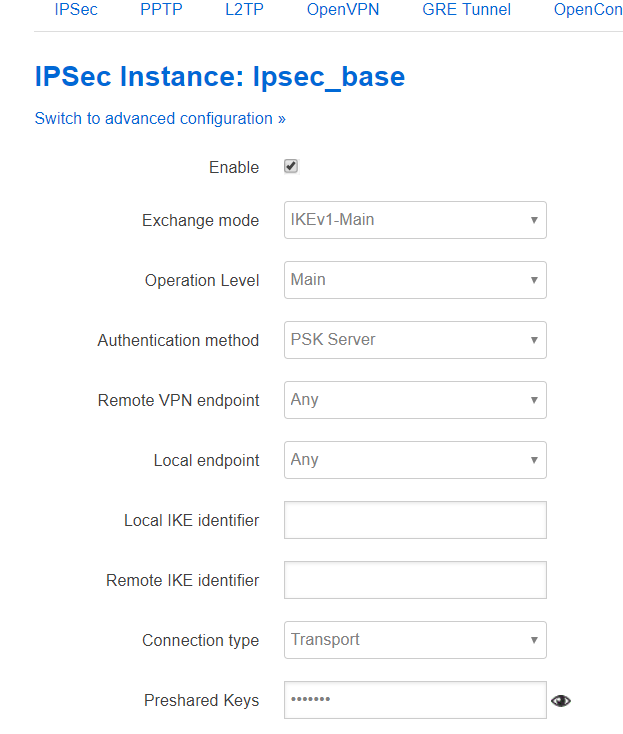Click the Local IKE identifier field

coord(415,520)
